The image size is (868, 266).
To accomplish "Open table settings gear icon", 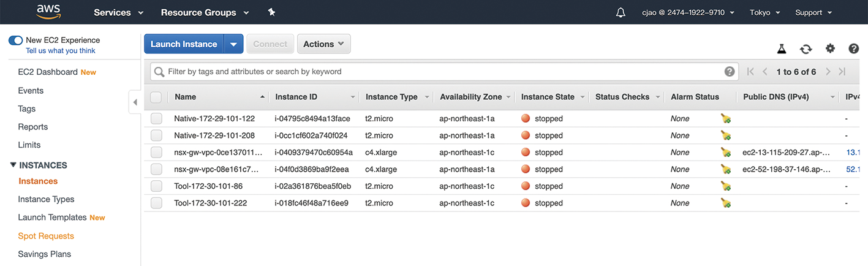I will pyautogui.click(x=830, y=48).
